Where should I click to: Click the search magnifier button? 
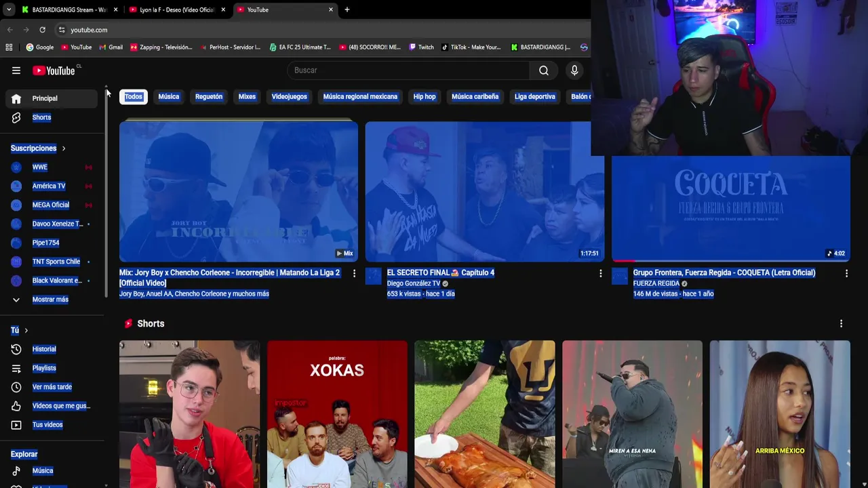coord(543,70)
